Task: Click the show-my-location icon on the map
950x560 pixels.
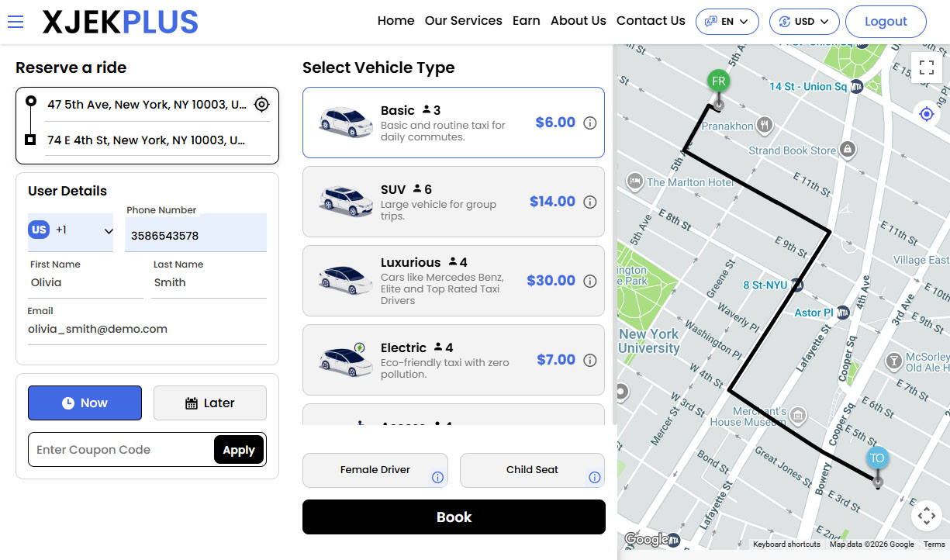Action: [x=926, y=114]
